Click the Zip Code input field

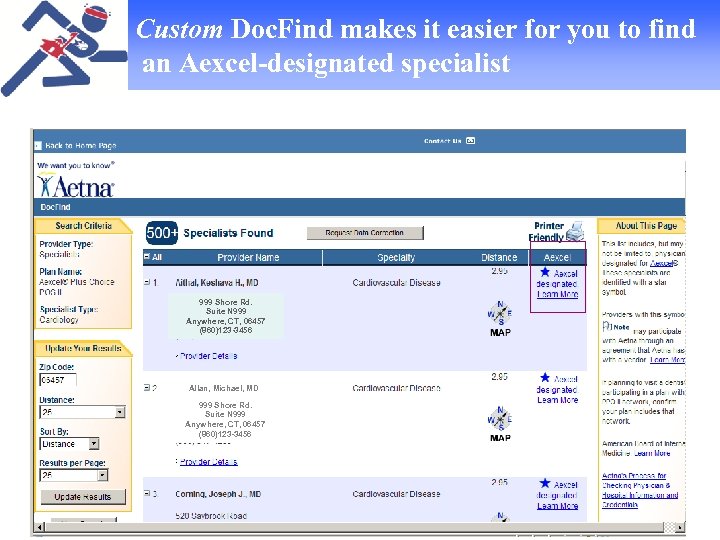coord(58,380)
